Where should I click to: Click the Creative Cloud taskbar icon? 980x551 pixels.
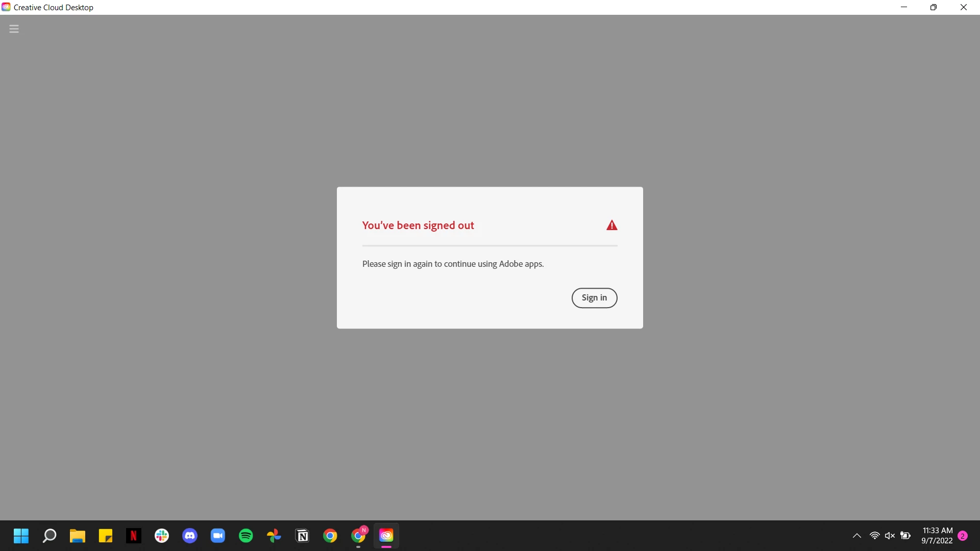click(386, 536)
